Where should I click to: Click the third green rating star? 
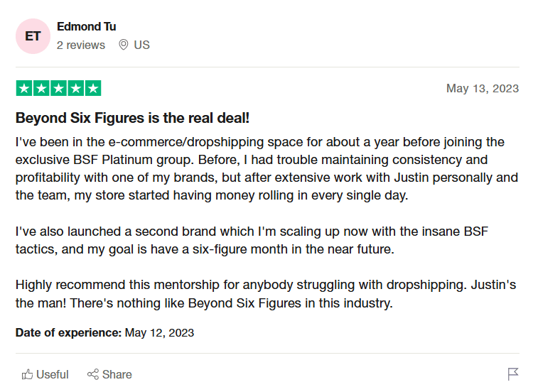tap(58, 88)
